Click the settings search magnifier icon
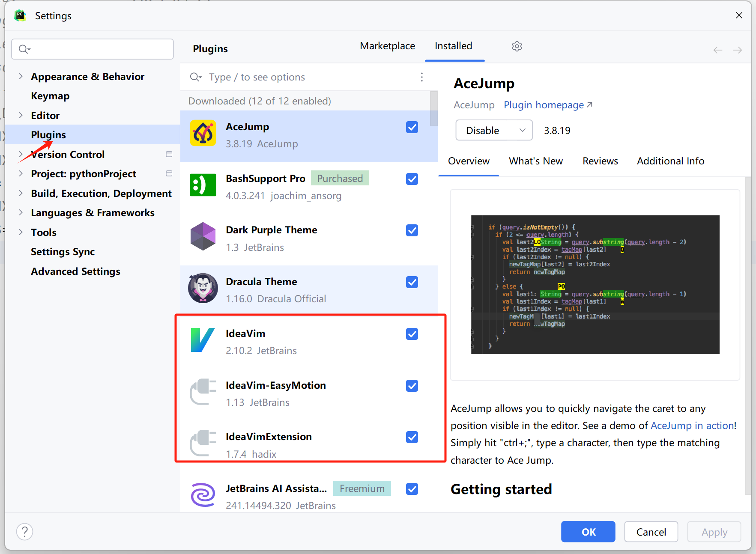The image size is (756, 554). click(24, 49)
